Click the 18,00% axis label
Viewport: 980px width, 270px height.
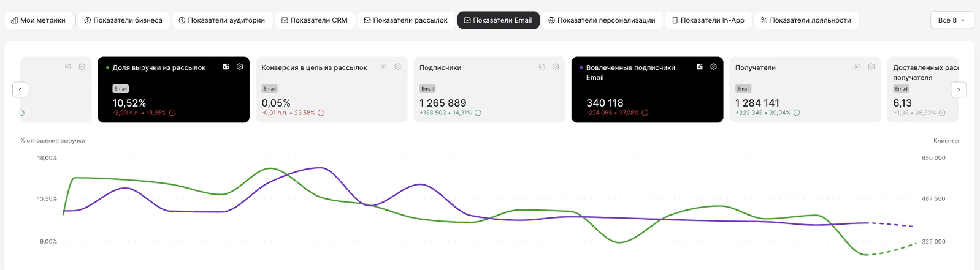[x=47, y=158]
